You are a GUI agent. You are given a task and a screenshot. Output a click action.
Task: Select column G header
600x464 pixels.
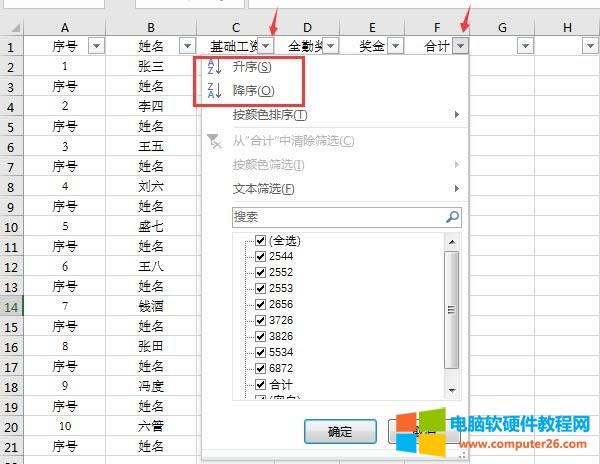click(502, 28)
